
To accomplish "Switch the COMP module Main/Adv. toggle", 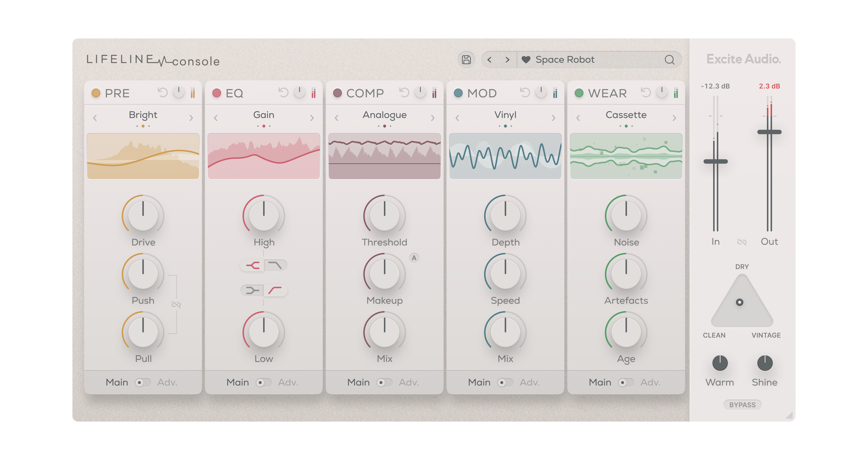I will [384, 383].
